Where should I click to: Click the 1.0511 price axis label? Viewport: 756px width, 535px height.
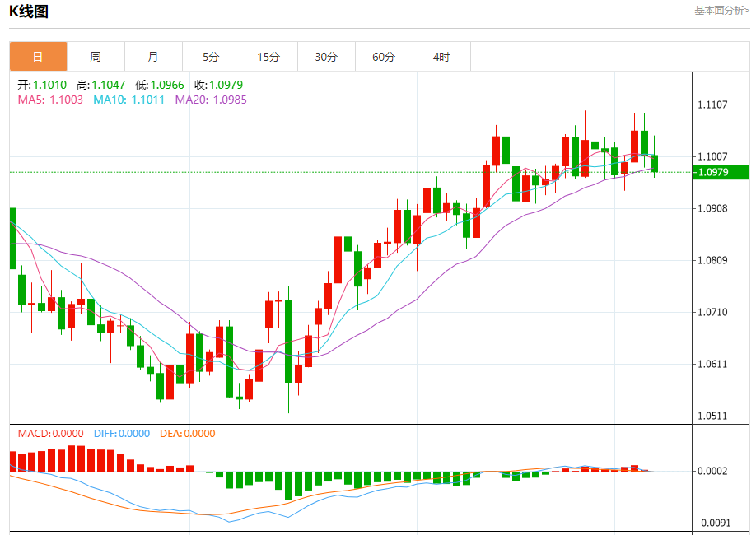(x=712, y=416)
